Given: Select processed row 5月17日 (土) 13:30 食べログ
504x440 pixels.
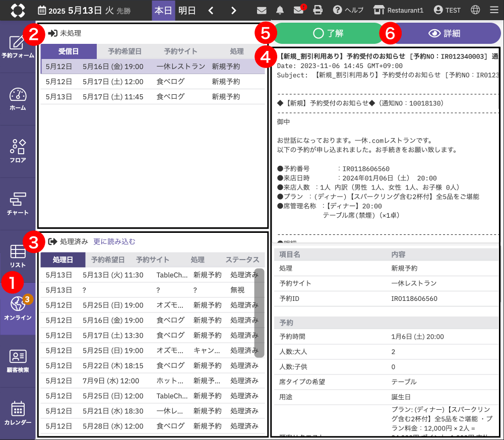Looking at the screenshot, I should point(153,335).
